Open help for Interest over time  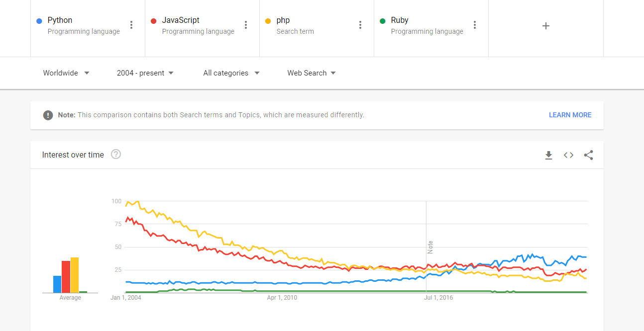(x=116, y=155)
